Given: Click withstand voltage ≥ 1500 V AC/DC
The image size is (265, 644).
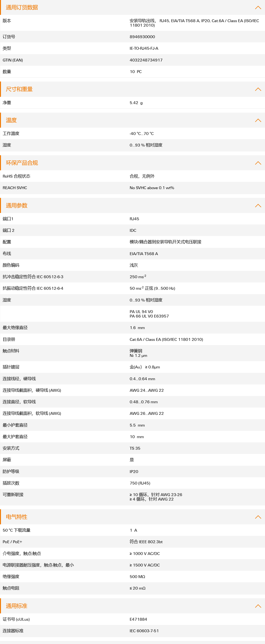Looking at the screenshot, I should pos(145,565).
